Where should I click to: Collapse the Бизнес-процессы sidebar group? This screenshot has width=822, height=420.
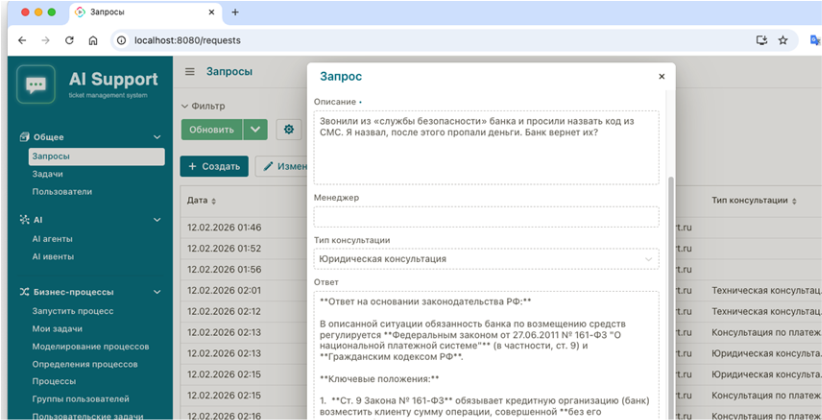tap(157, 292)
